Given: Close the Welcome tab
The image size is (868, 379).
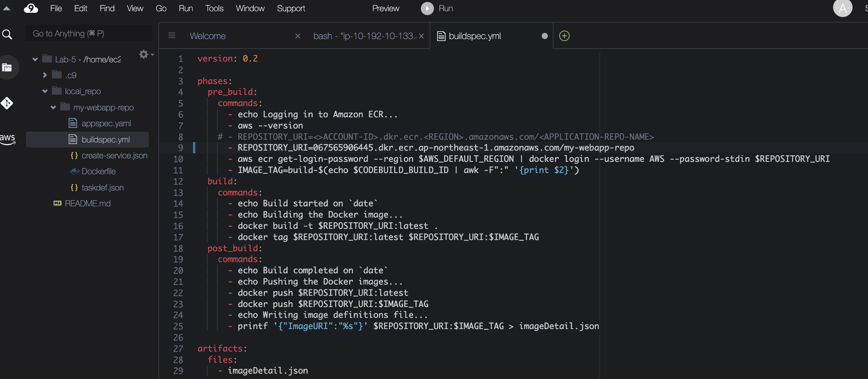Looking at the screenshot, I should click(298, 36).
